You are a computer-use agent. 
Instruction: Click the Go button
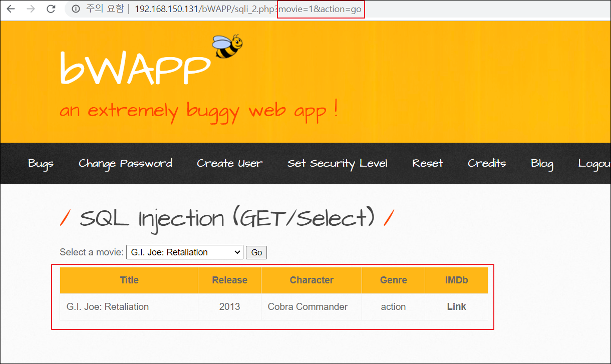point(256,252)
